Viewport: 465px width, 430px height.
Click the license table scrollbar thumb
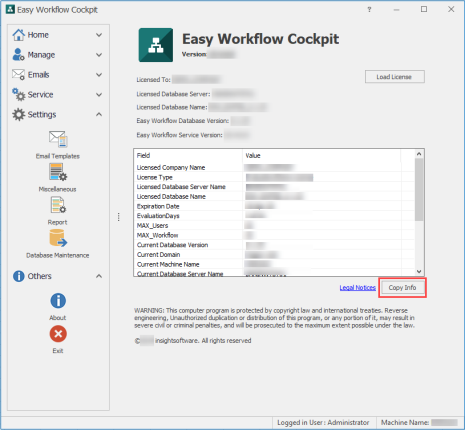point(419,189)
